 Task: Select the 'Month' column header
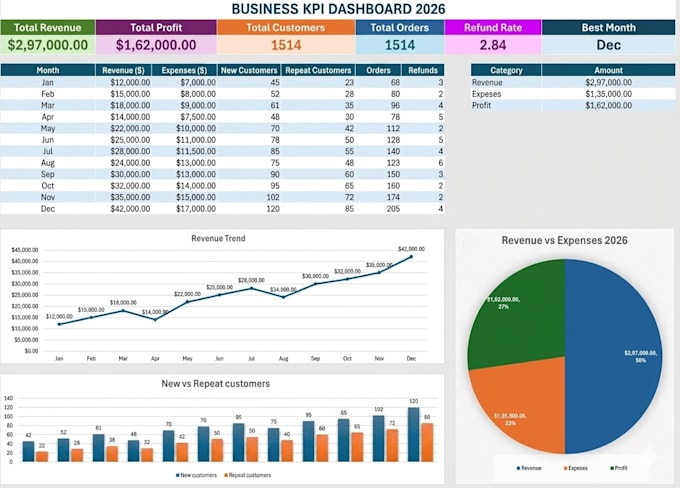(48, 70)
